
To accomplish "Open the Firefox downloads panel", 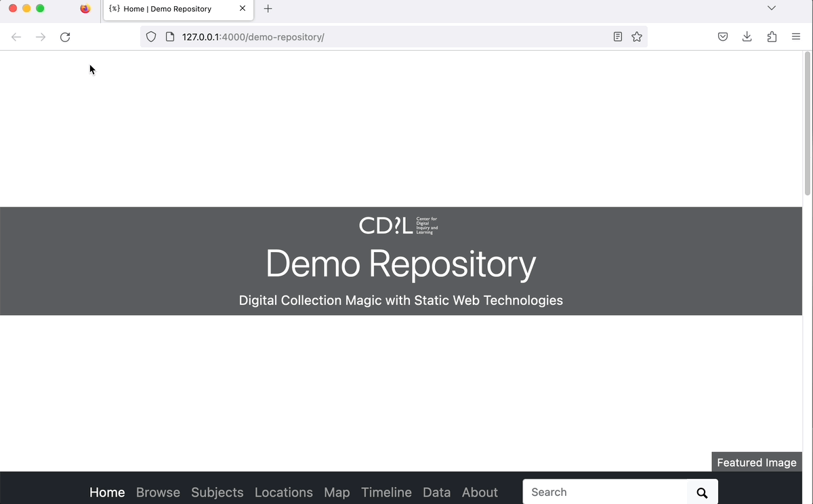I will point(747,37).
